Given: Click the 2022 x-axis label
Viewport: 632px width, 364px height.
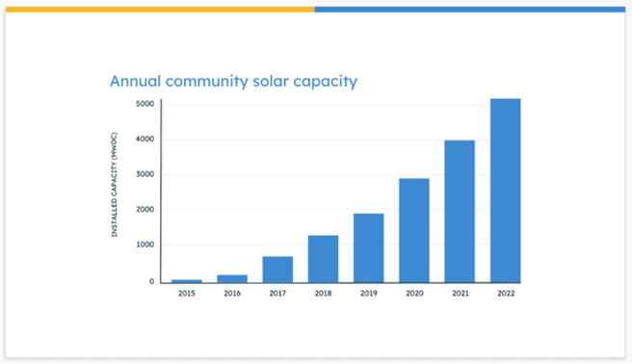Looking at the screenshot, I should tap(506, 294).
